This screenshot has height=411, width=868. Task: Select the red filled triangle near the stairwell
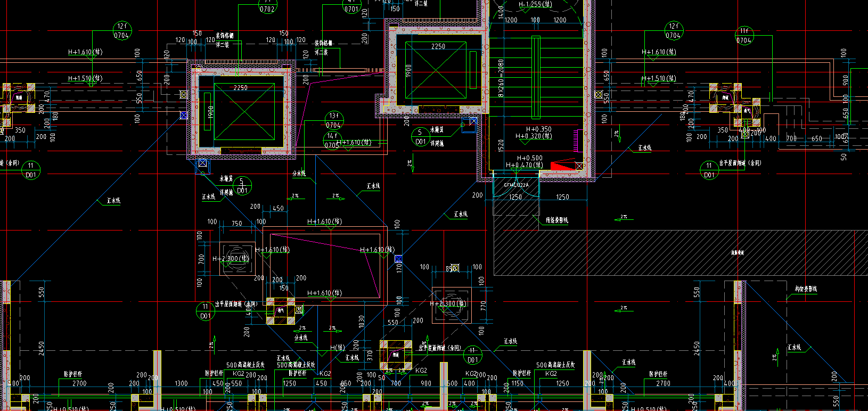click(x=563, y=166)
